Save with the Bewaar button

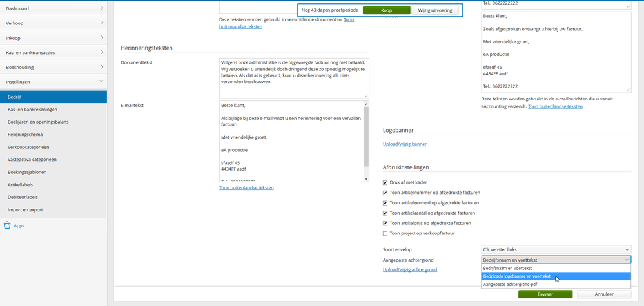click(545, 294)
